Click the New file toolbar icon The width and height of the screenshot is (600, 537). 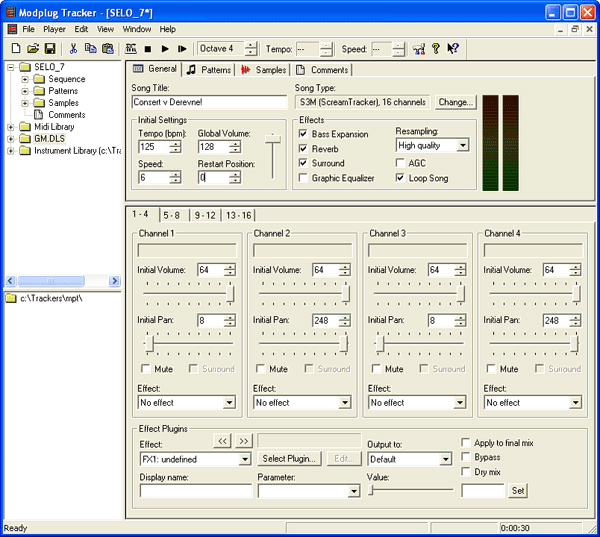[x=16, y=48]
